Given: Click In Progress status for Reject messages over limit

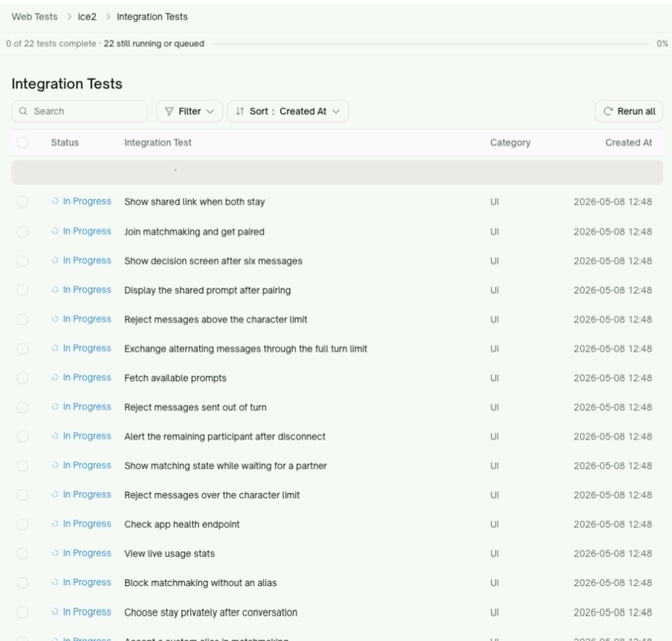Looking at the screenshot, I should point(81,494).
